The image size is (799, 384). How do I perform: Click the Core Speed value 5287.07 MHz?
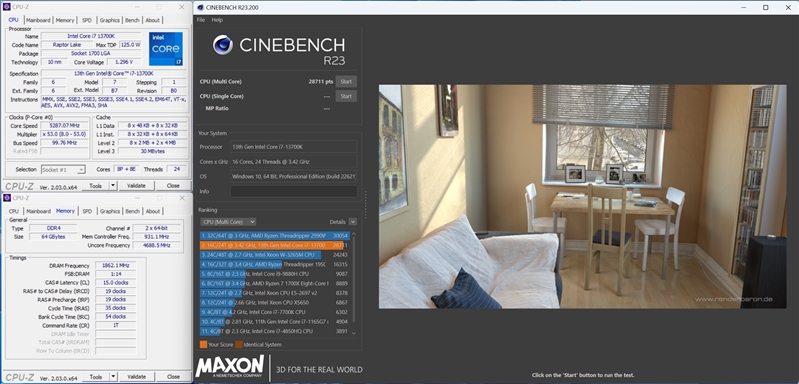pyautogui.click(x=65, y=125)
